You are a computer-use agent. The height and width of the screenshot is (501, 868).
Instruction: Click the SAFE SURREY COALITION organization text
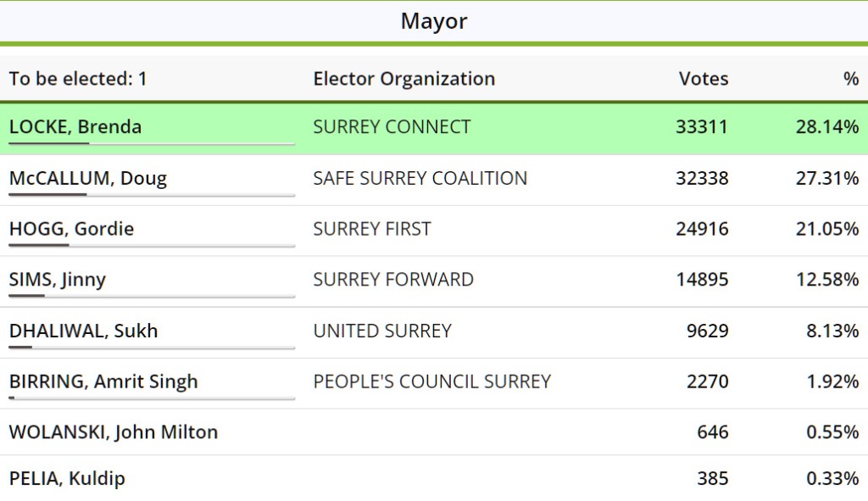[420, 178]
